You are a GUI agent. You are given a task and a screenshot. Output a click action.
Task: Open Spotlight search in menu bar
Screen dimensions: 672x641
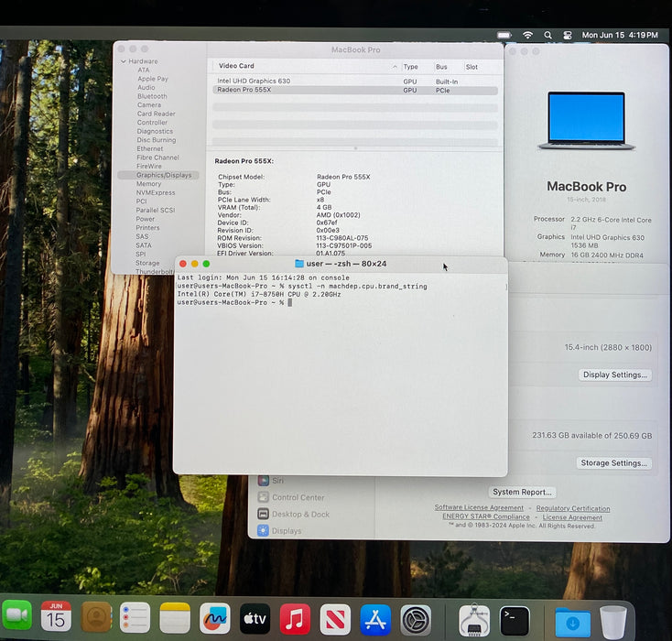[547, 35]
